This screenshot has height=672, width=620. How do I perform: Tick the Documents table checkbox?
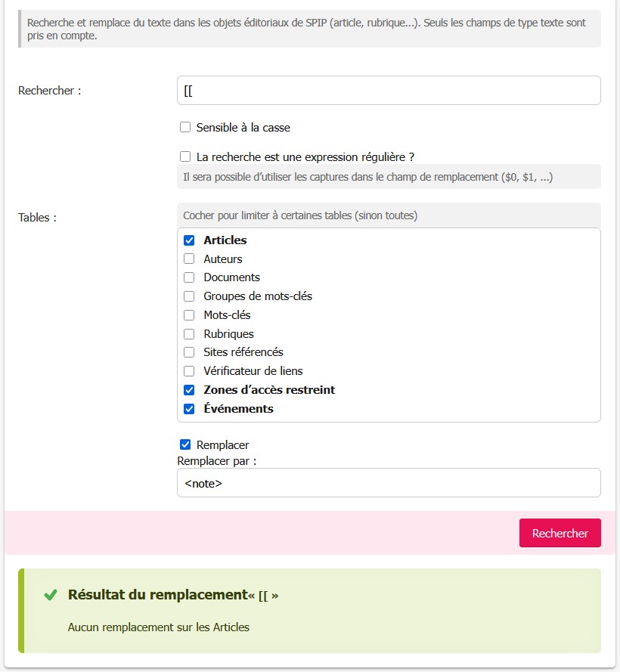(190, 277)
